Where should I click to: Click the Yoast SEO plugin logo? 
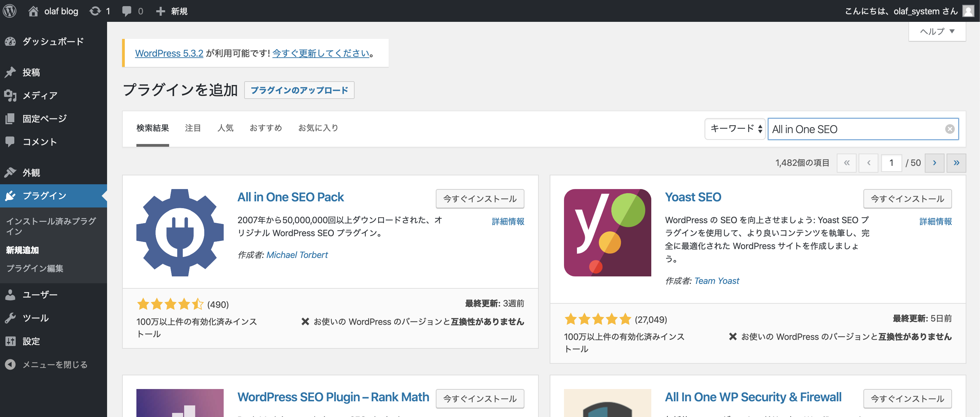(x=607, y=232)
